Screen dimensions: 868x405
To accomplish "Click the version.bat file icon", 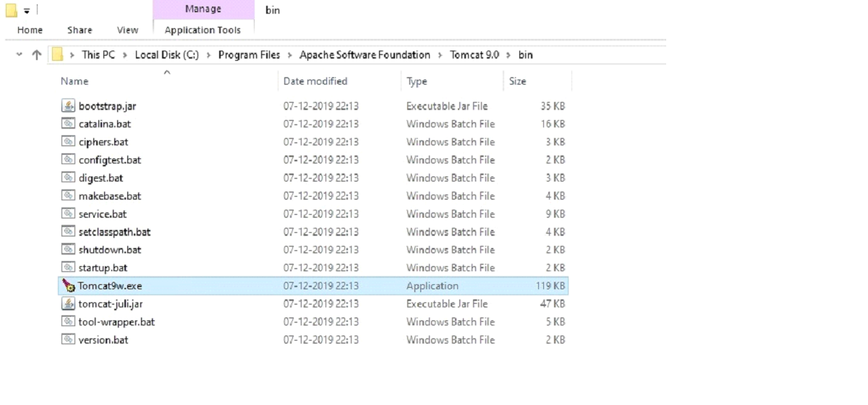I will [68, 340].
